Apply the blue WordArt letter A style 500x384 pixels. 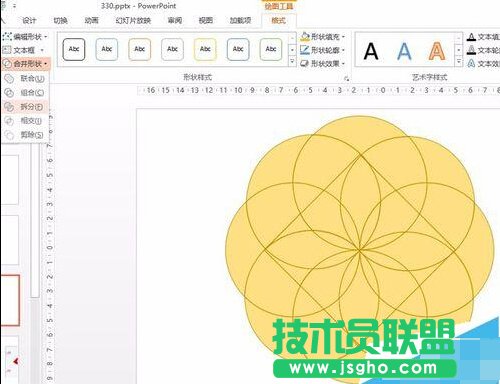[404, 51]
